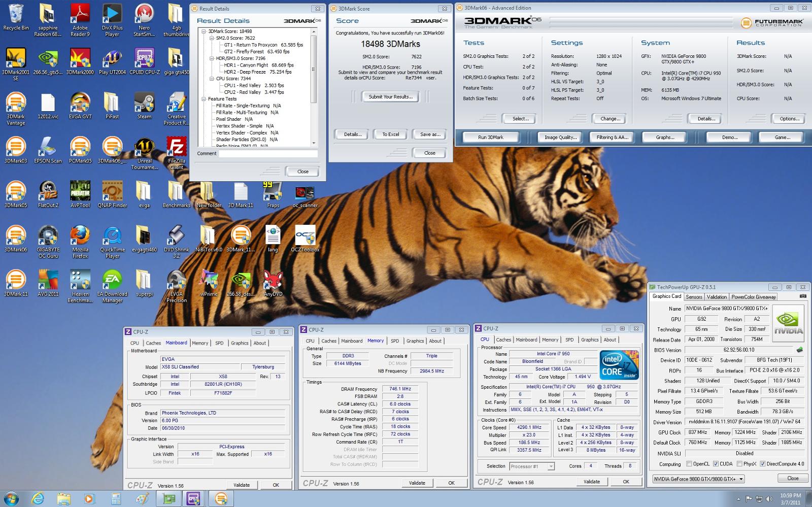The height and width of the screenshot is (507, 812).
Task: Toggle the CUDA checkbox in GPU-Z
Action: click(716, 464)
